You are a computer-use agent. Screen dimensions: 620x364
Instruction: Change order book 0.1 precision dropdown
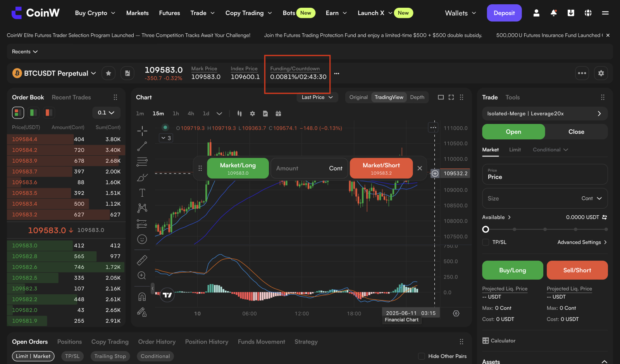(x=106, y=113)
